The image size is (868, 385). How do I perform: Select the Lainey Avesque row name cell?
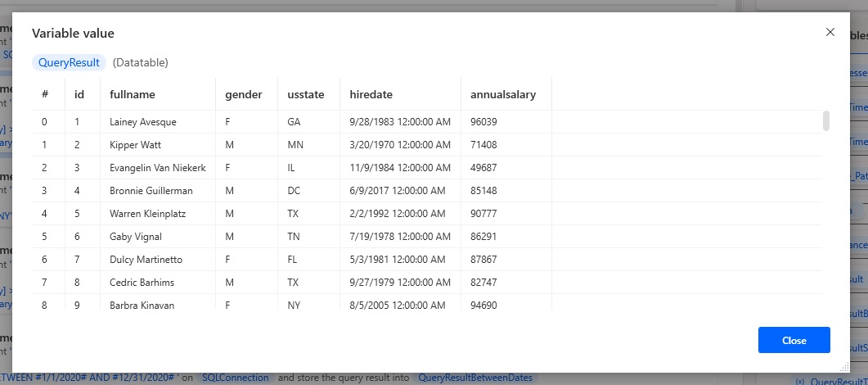pos(158,122)
